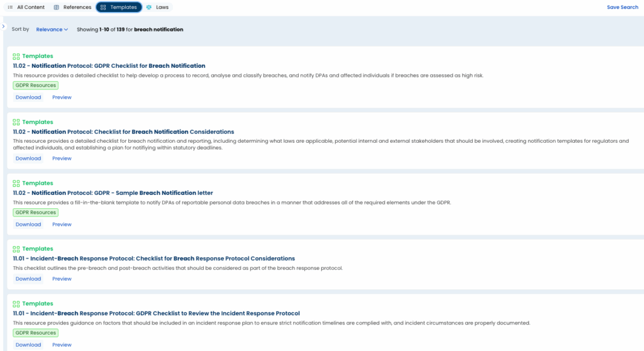Download Breach Response Protocol Considerations checklist
644x351 pixels.
tap(28, 279)
